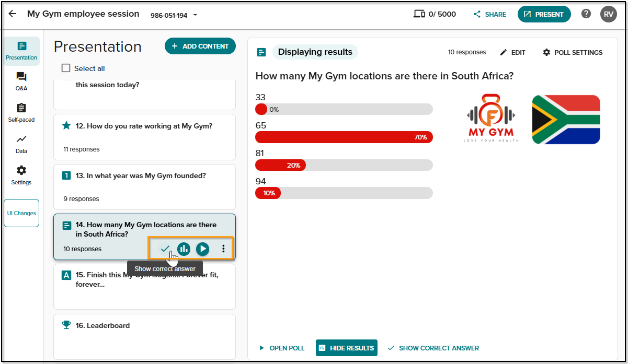
Task: Click SHOW CORRECT ANSWER at the bottom
Action: click(x=433, y=348)
